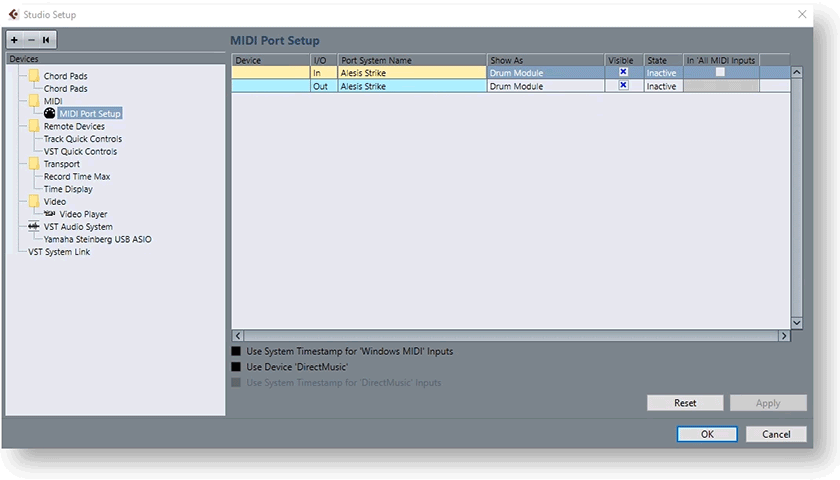Toggle Visible checkbox for Alesis Strike output
Image resolution: width=840 pixels, height=480 pixels.
point(623,86)
